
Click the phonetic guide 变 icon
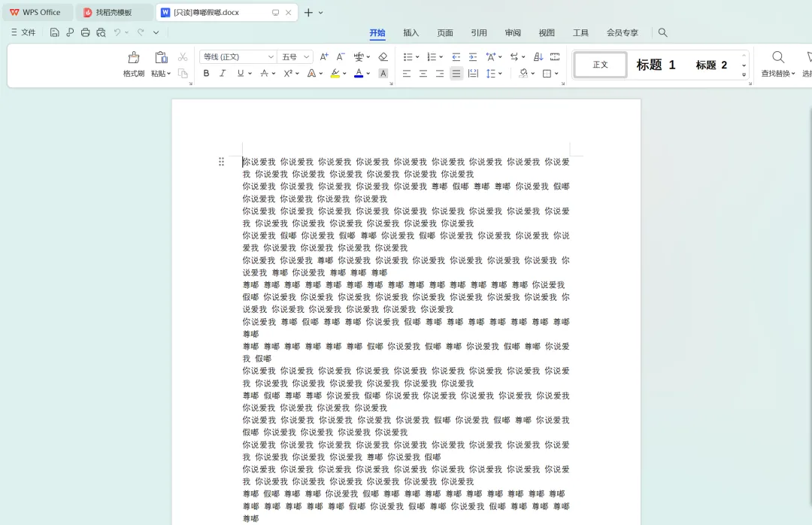pos(359,57)
